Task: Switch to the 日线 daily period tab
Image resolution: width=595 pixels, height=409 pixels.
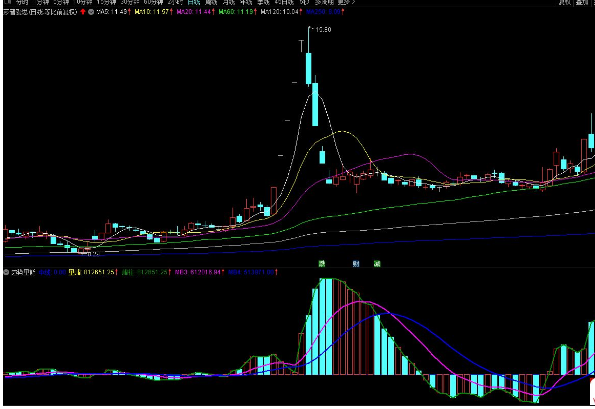Action: pos(194,2)
